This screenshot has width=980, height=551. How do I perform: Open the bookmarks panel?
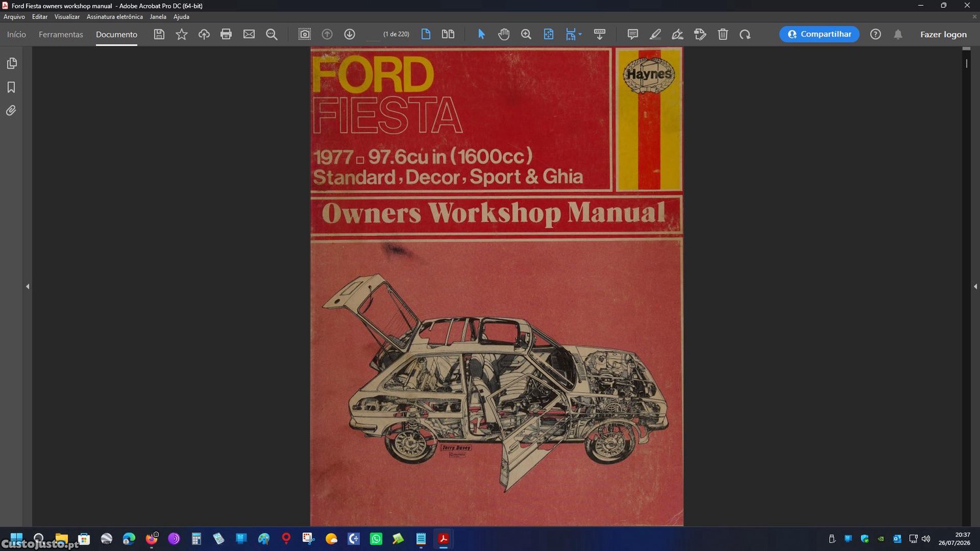pyautogui.click(x=11, y=87)
